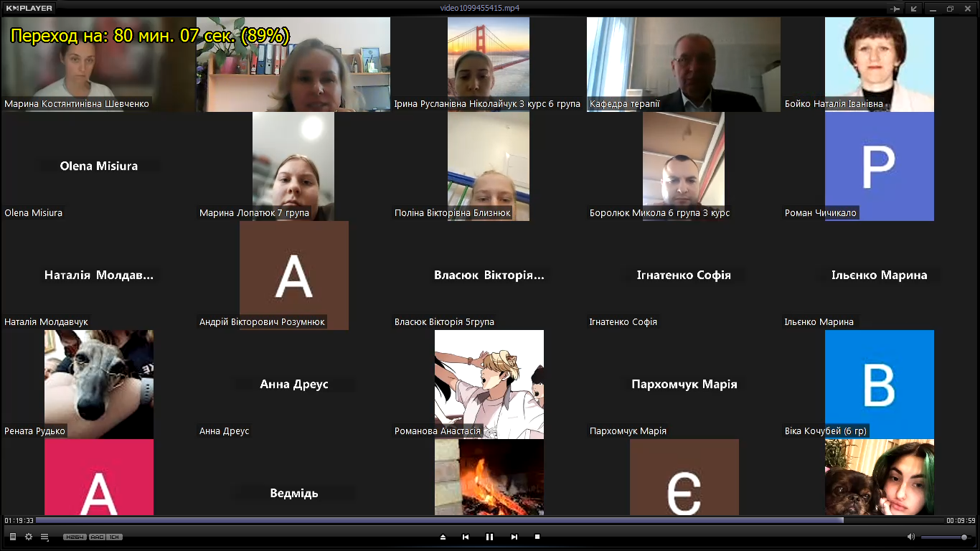The height and width of the screenshot is (551, 980).
Task: Click the Ільєнко Марина participant tile
Action: point(880,275)
